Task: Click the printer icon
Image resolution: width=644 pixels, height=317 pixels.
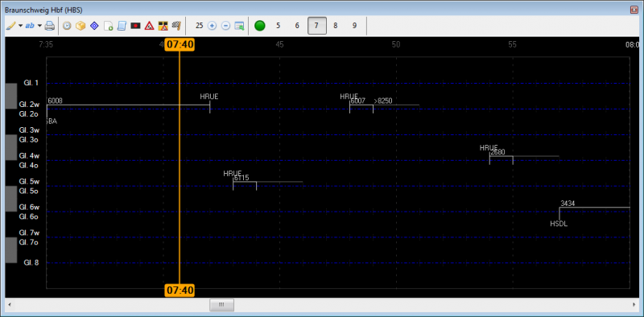Action: [50, 26]
